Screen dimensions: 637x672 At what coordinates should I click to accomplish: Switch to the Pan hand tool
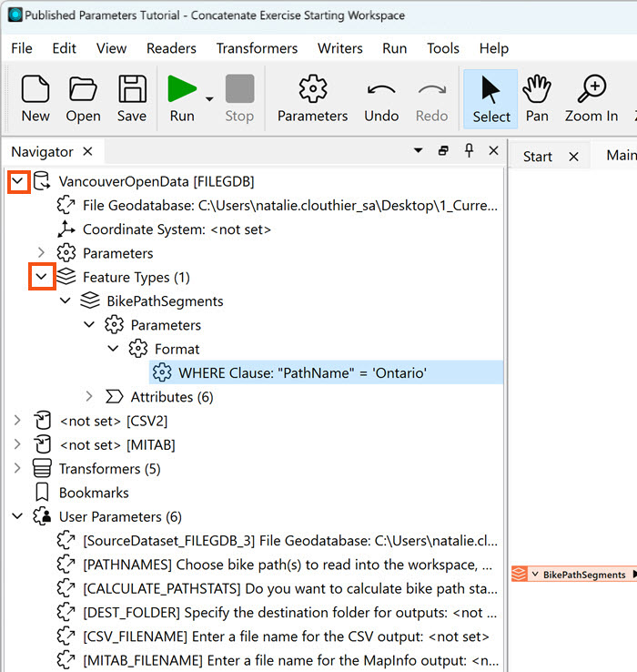pos(537,98)
